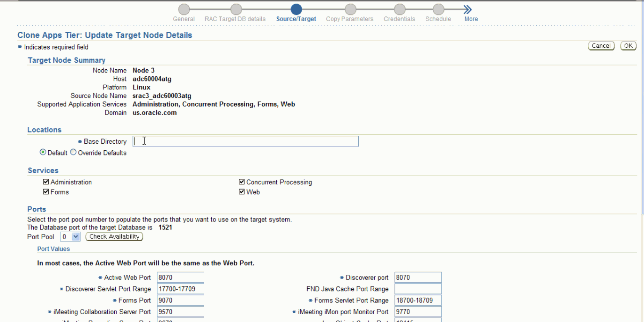This screenshot has height=322, width=644.
Task: Click the database port value 1521
Action: pyautogui.click(x=166, y=227)
